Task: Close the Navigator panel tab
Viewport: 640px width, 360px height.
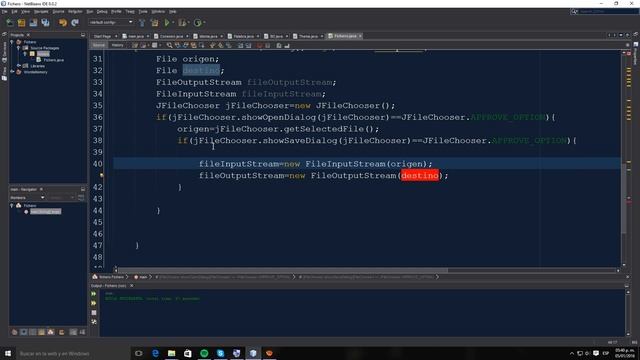Action: coord(41,189)
